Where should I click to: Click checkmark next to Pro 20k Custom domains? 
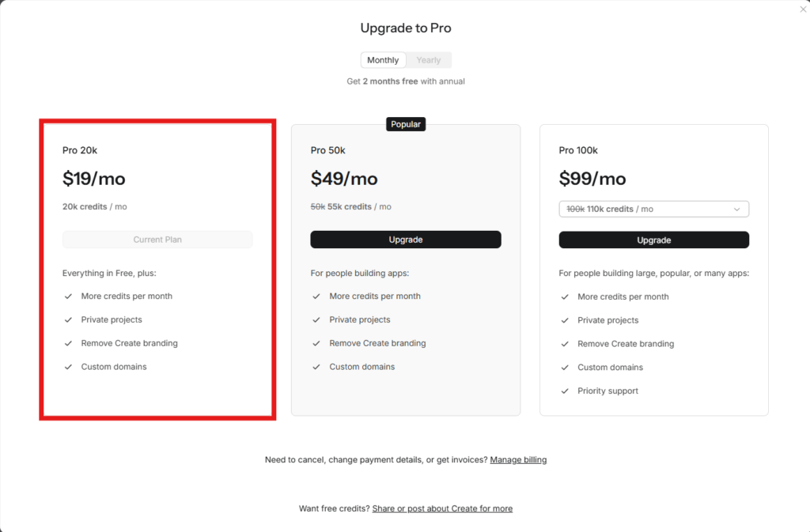pyautogui.click(x=68, y=366)
